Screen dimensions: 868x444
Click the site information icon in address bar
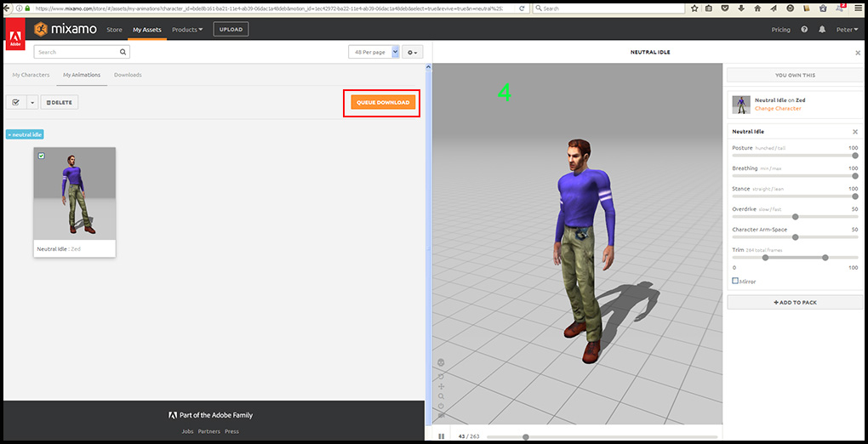click(20, 9)
